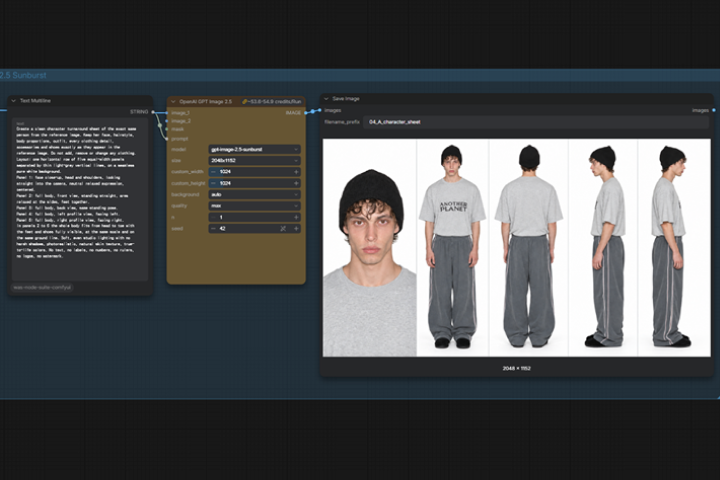Select the OpenAI GPT Image 2.5 title
Screen dimensions: 720x480
(206, 102)
